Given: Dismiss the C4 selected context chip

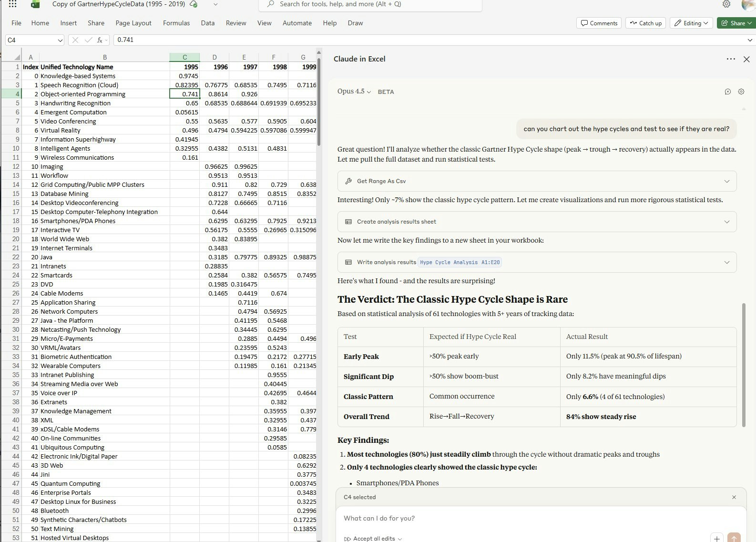Looking at the screenshot, I should coord(734,497).
